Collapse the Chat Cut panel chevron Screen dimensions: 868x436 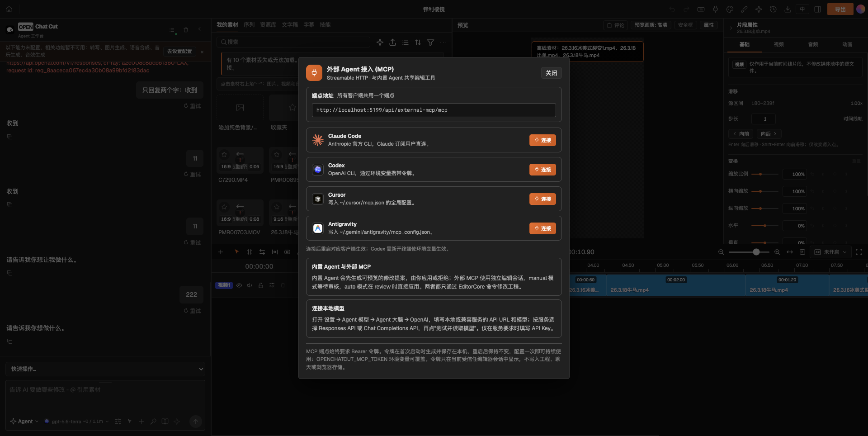tap(199, 29)
